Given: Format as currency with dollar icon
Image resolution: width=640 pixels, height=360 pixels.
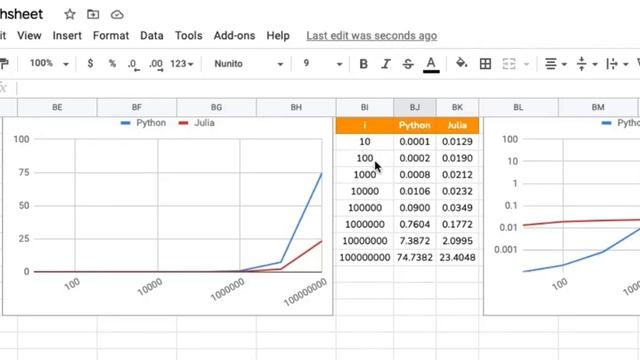Looking at the screenshot, I should (90, 64).
